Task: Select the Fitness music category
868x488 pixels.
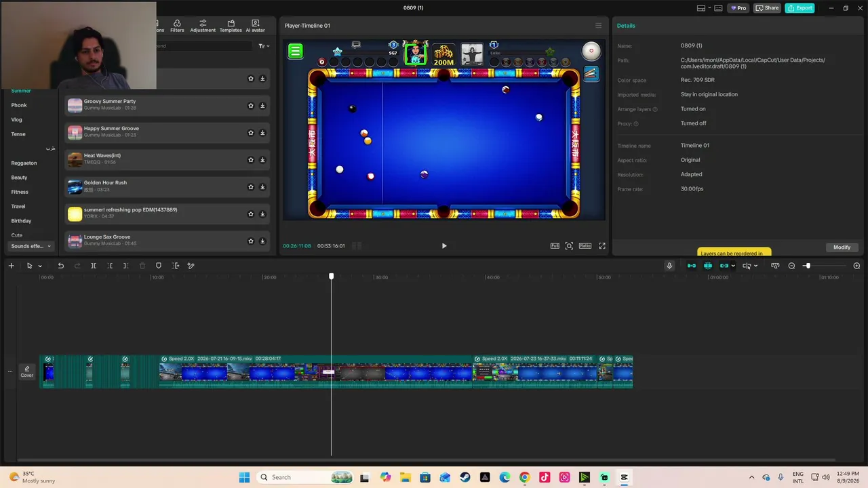Action: tap(20, 192)
